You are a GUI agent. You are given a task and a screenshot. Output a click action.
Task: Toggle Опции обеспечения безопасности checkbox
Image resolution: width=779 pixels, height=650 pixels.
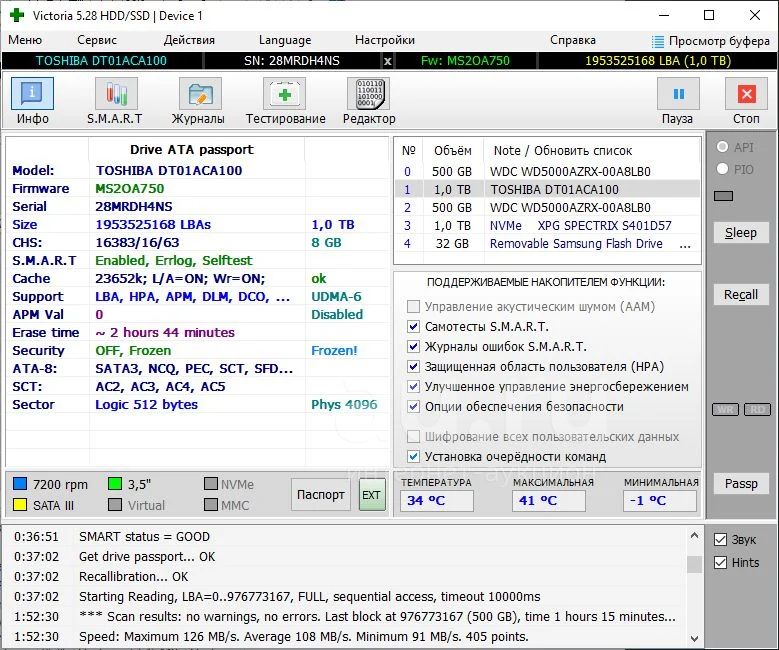(413, 406)
